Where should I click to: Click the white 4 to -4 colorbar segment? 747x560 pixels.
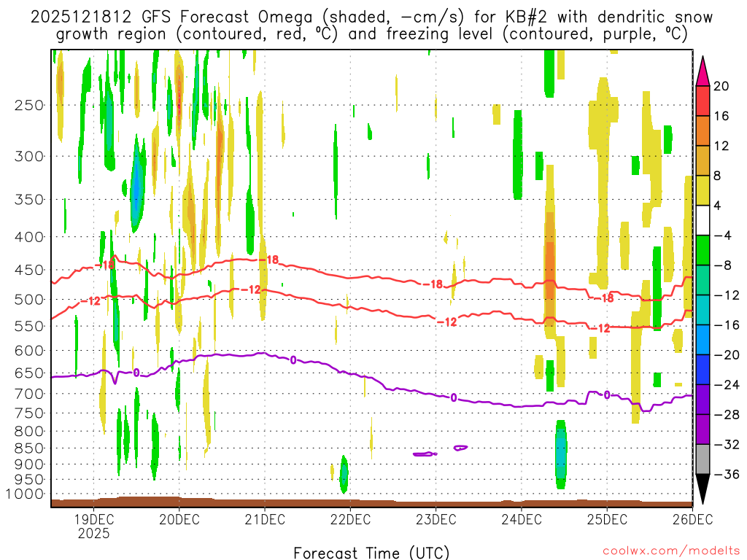pyautogui.click(x=703, y=220)
